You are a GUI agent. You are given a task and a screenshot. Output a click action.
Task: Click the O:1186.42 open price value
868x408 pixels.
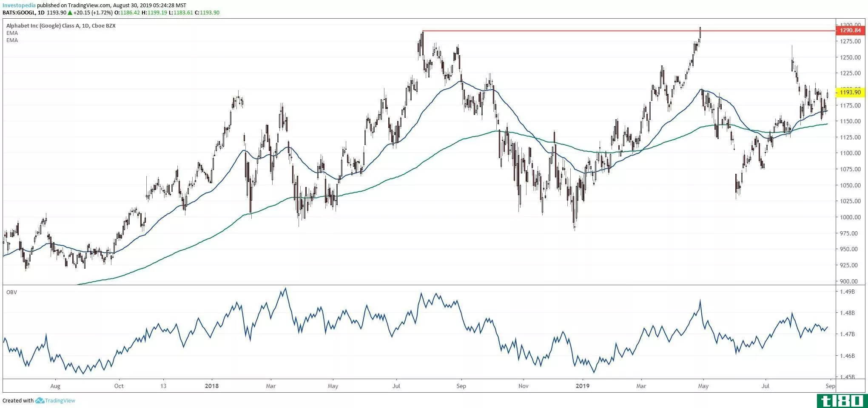tap(127, 13)
